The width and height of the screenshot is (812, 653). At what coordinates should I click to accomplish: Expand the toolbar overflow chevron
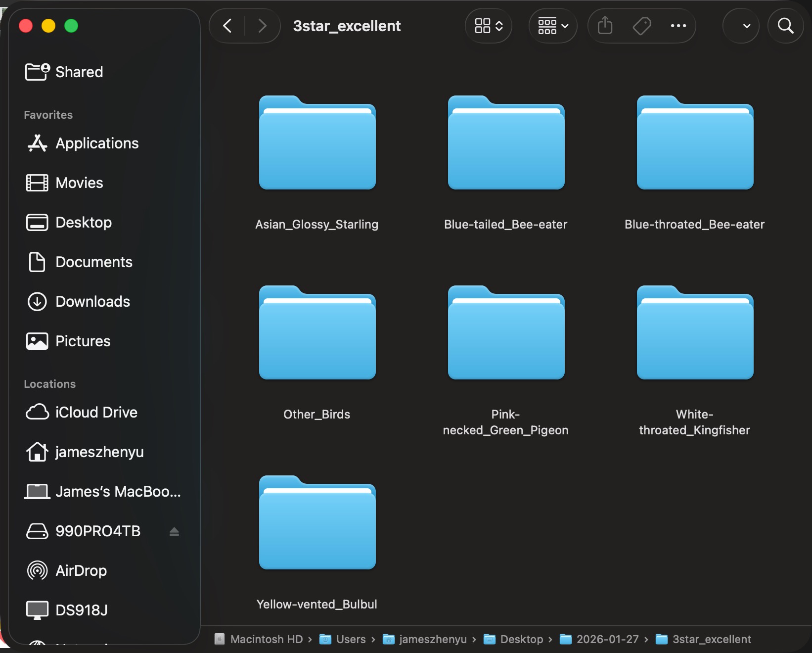(746, 26)
